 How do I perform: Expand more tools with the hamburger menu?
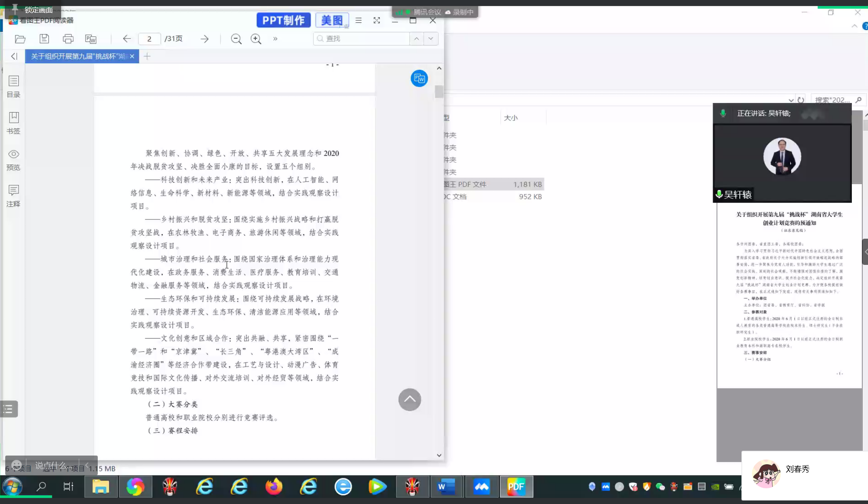pos(358,21)
